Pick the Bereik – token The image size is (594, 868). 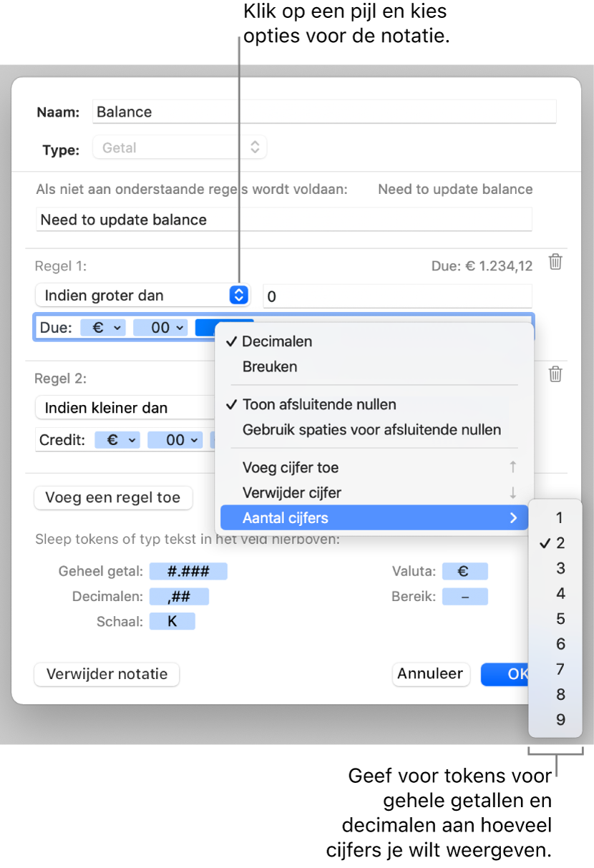coord(464,596)
